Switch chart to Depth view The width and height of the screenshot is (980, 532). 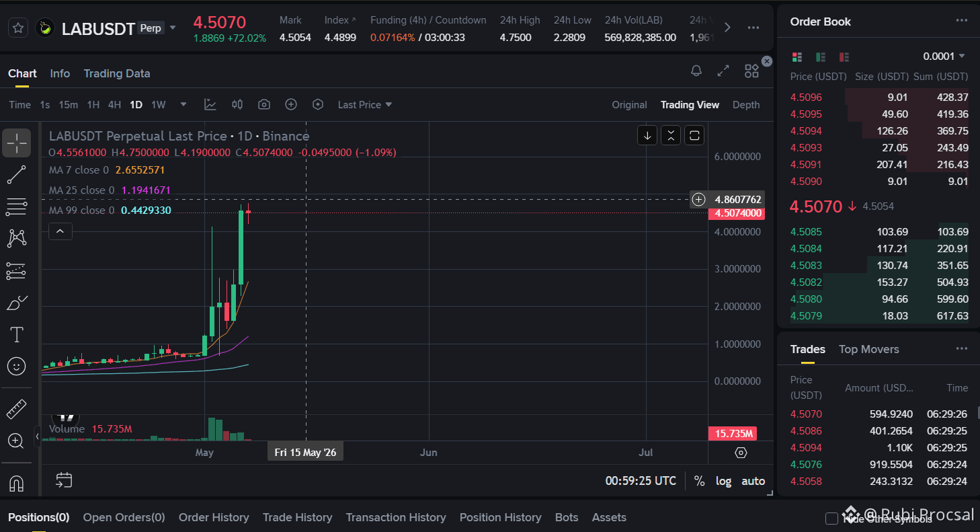pyautogui.click(x=746, y=104)
